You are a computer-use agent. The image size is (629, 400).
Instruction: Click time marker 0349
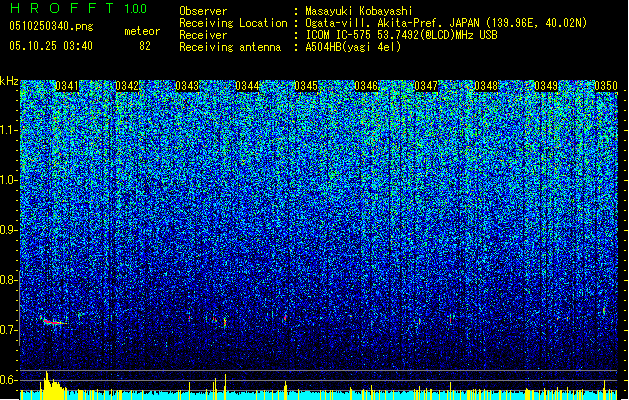546,86
